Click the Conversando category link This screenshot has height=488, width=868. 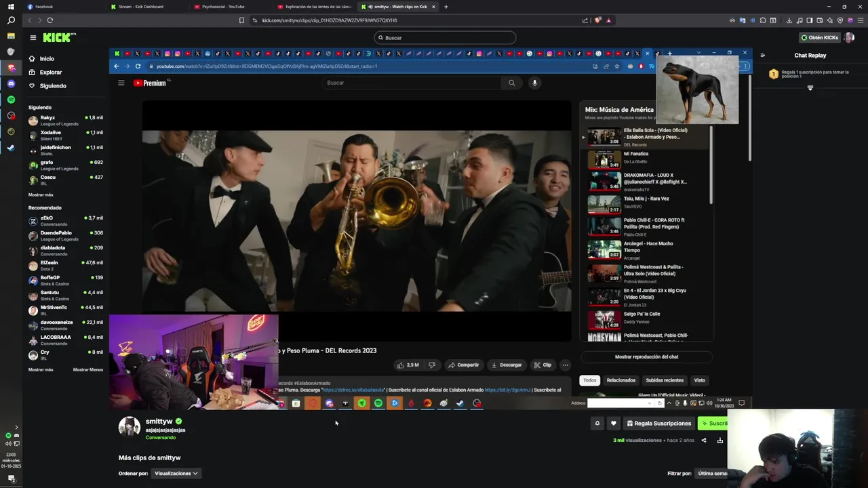(x=160, y=438)
